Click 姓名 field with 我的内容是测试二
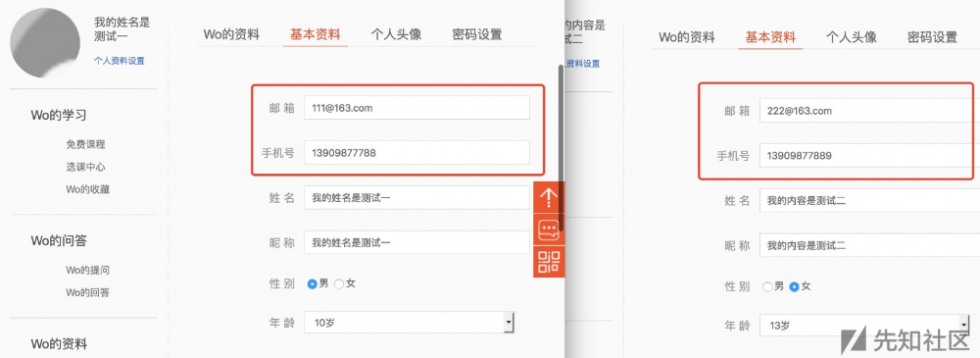This screenshot has width=980, height=358. pos(869,200)
